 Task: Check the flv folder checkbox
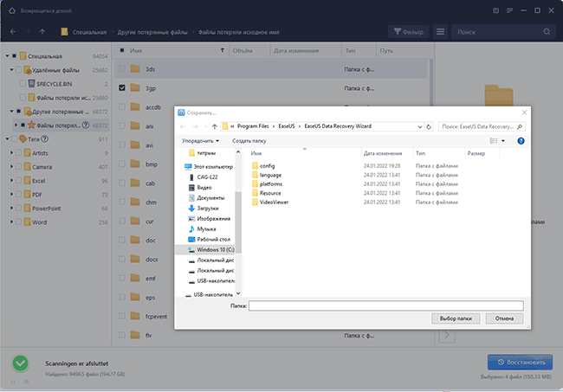pyautogui.click(x=122, y=335)
